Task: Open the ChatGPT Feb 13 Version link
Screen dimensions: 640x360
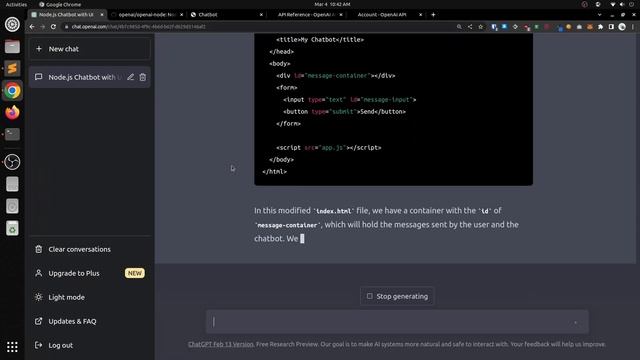Action: coord(221,344)
